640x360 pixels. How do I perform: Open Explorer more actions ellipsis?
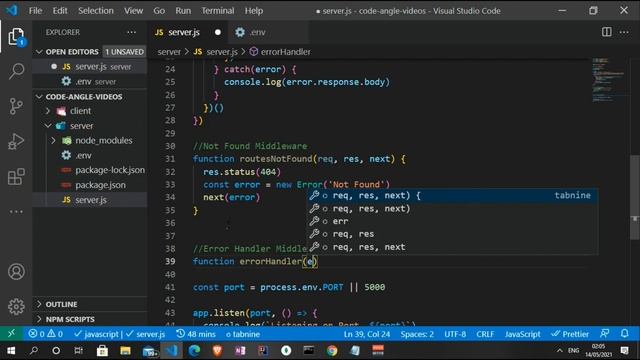[x=131, y=32]
